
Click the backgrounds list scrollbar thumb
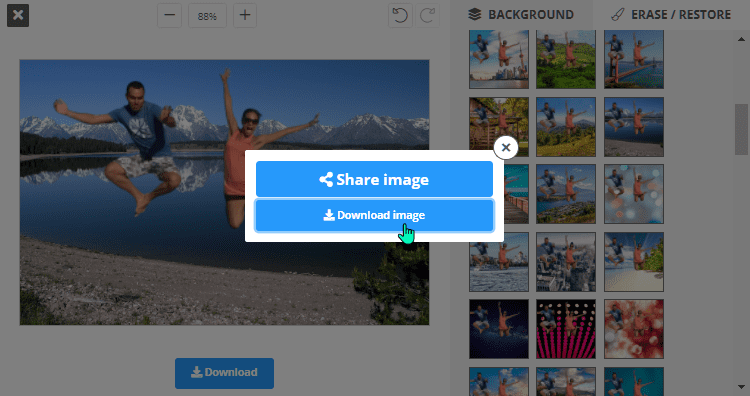pyautogui.click(x=741, y=129)
